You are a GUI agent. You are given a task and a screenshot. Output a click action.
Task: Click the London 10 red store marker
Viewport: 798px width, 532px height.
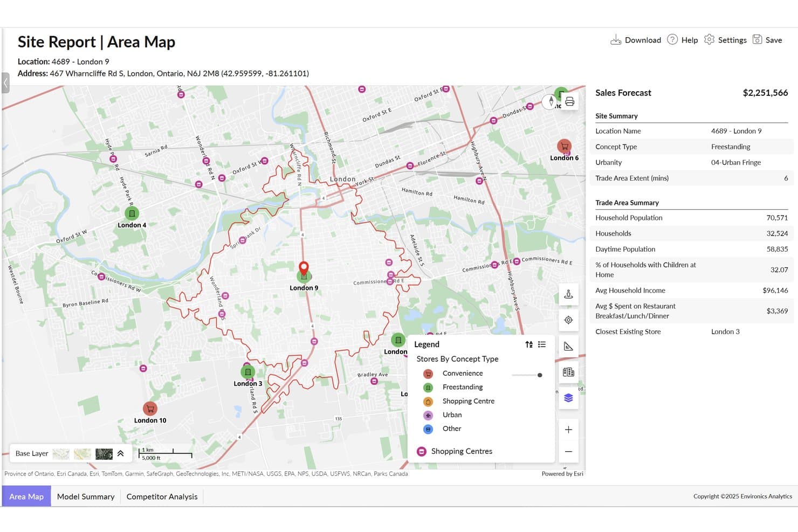pyautogui.click(x=150, y=409)
